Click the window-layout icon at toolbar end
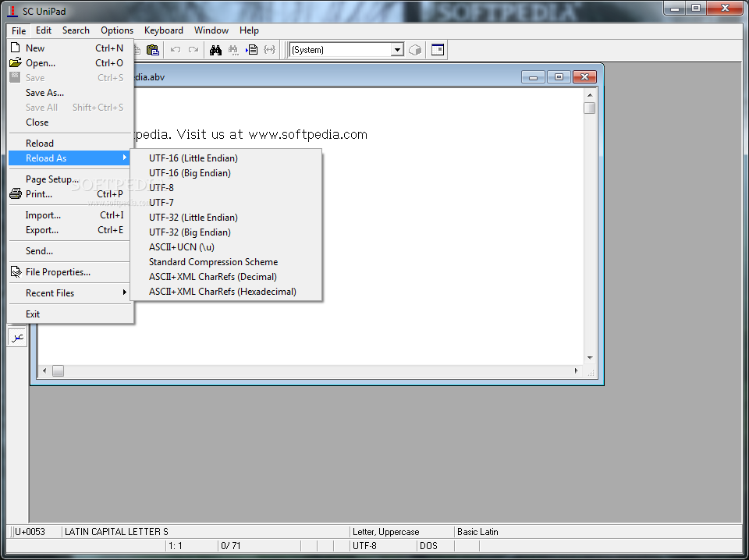Image resolution: width=749 pixels, height=560 pixels. click(x=438, y=50)
